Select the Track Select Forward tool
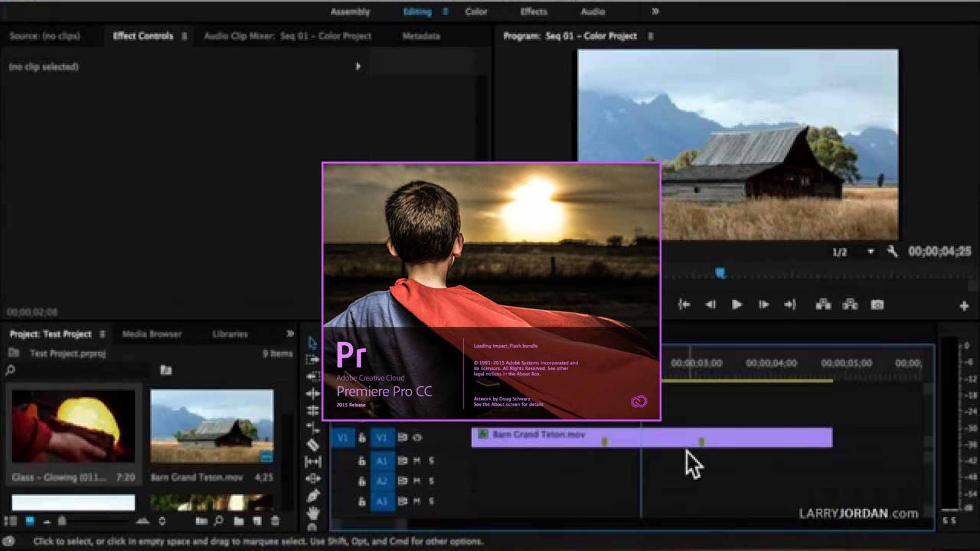The height and width of the screenshot is (551, 980). [311, 358]
